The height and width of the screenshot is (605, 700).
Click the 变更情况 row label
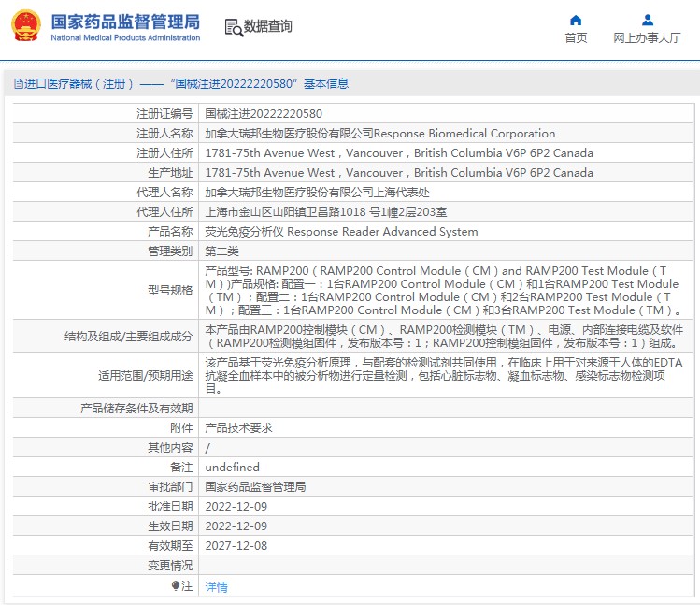(x=170, y=565)
